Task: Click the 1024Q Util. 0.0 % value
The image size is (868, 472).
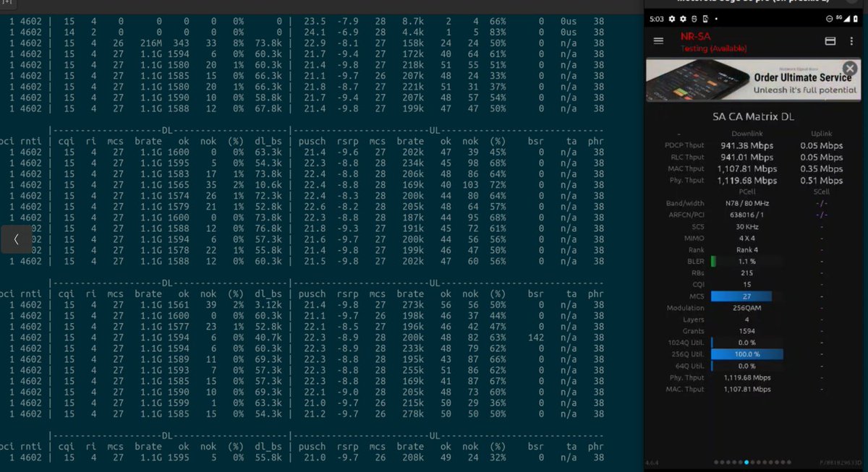Action: tap(747, 343)
